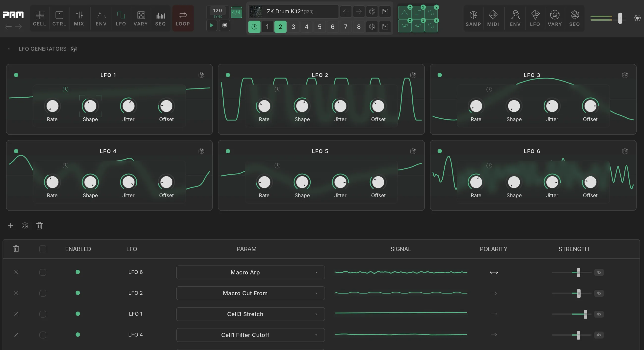Image resolution: width=644 pixels, height=350 pixels.
Task: Select scene slot 8
Action: coord(359,27)
